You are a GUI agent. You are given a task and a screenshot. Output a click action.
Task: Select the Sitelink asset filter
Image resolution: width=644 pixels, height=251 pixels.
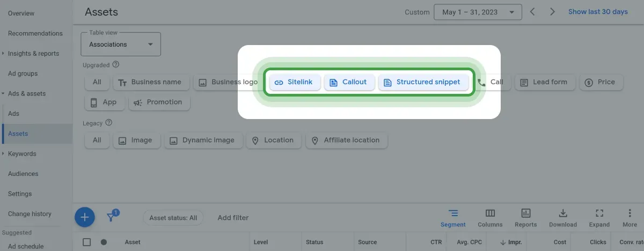pyautogui.click(x=294, y=82)
